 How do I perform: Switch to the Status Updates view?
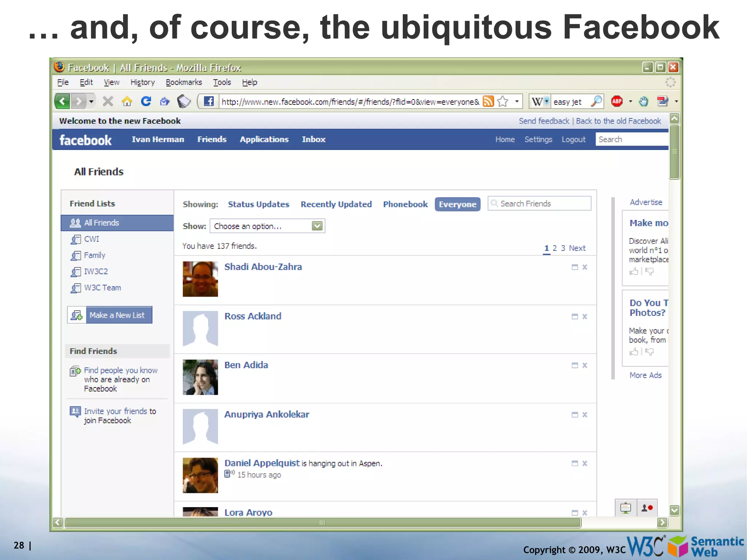pos(259,204)
